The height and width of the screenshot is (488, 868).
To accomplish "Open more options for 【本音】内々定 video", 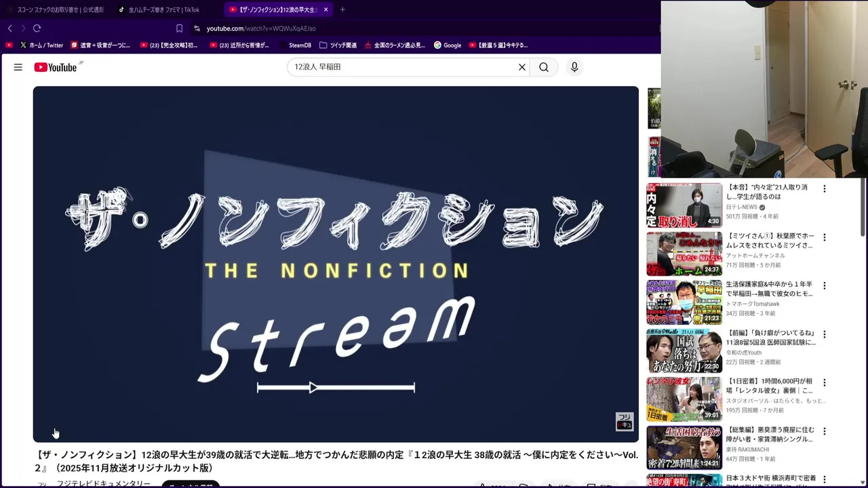I will pos(825,189).
